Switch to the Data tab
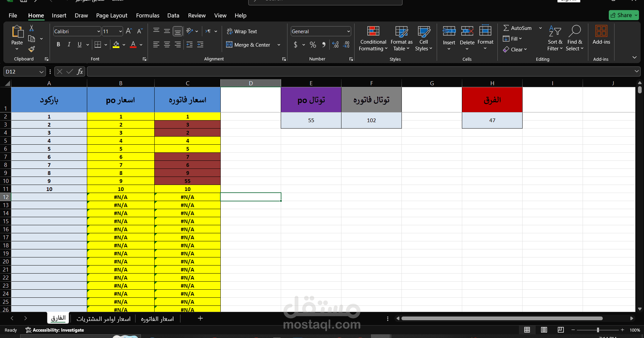644x338 pixels. 173,15
